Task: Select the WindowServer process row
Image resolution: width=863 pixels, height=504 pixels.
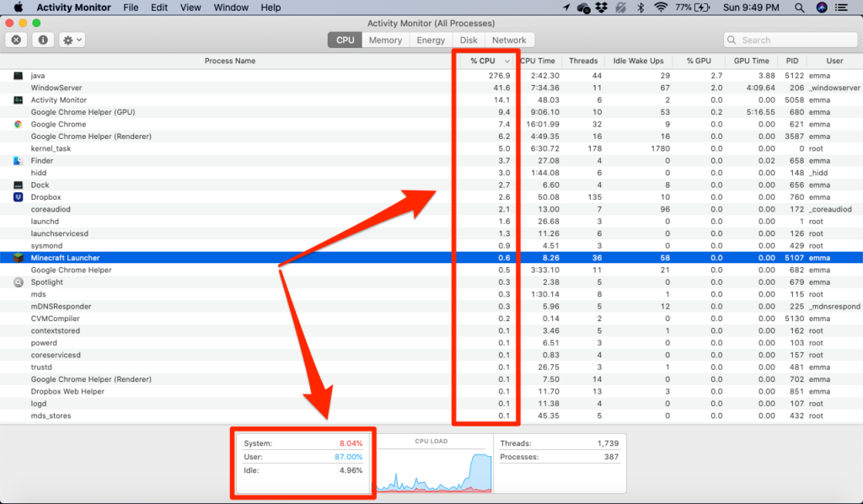Action: tap(126, 88)
